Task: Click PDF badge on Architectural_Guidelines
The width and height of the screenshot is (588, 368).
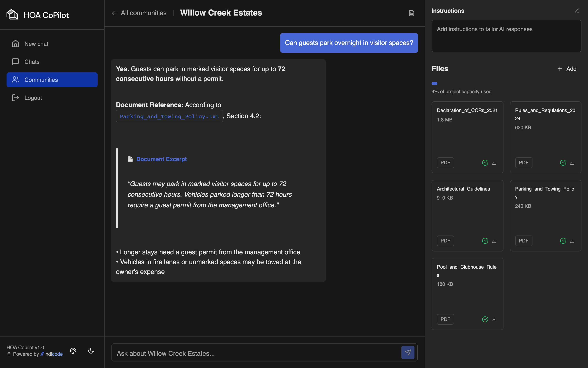Action: pyautogui.click(x=445, y=241)
